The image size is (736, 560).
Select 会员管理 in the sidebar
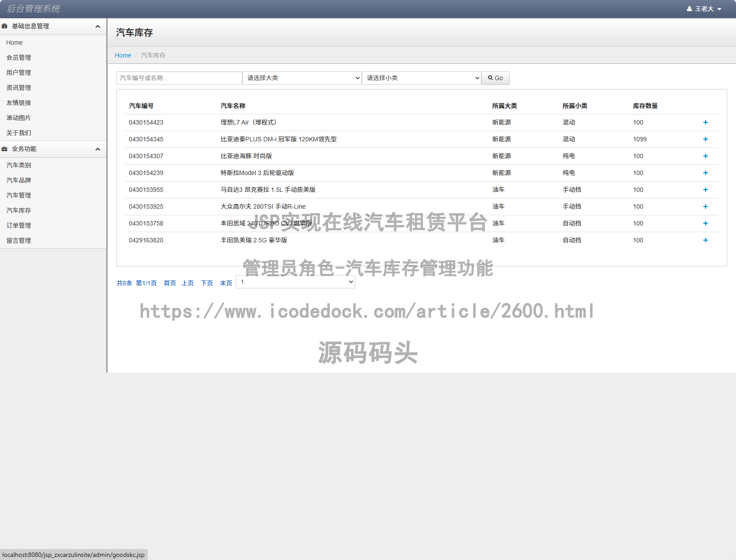(x=19, y=57)
